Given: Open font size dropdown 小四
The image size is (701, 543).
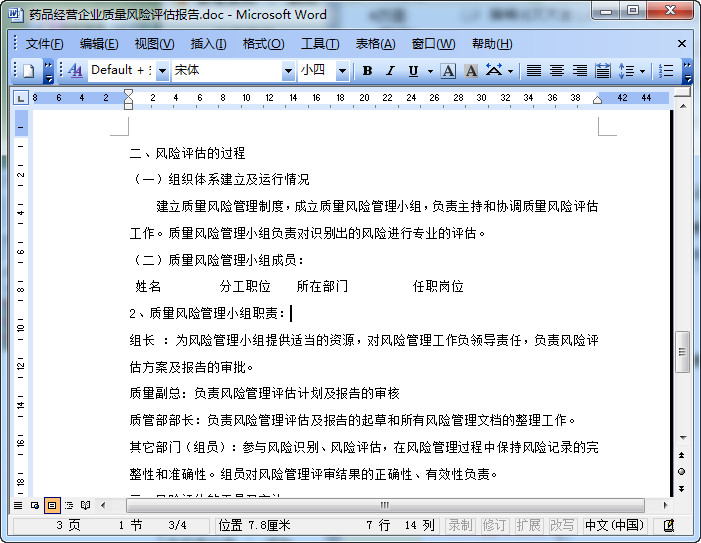Looking at the screenshot, I should [342, 71].
